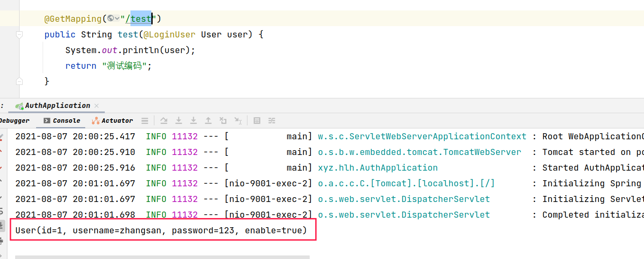The image size is (644, 259).
Task: Click the console horizontal scrollbar
Action: point(162,257)
